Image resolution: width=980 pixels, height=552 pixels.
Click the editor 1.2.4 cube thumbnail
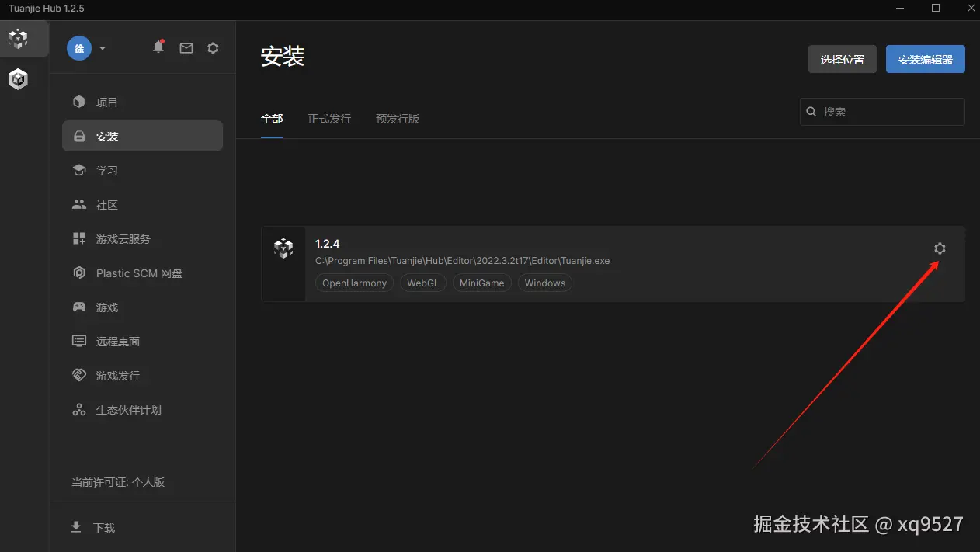(283, 248)
